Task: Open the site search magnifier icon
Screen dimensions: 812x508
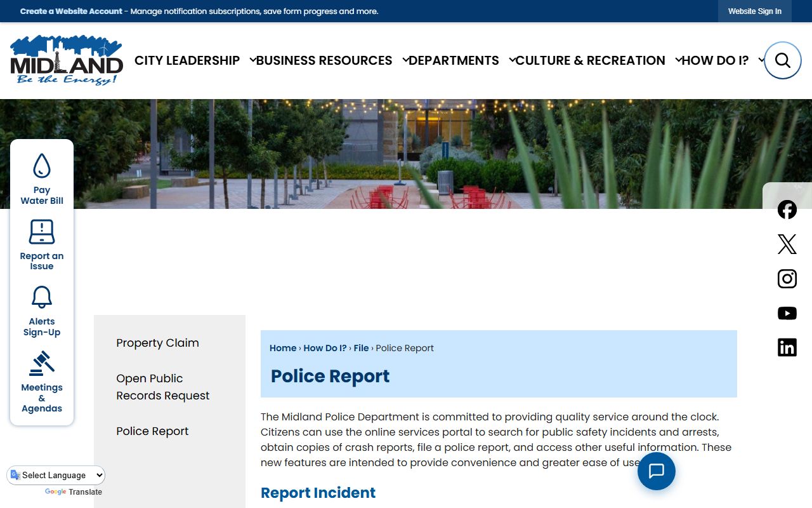Action: click(782, 60)
